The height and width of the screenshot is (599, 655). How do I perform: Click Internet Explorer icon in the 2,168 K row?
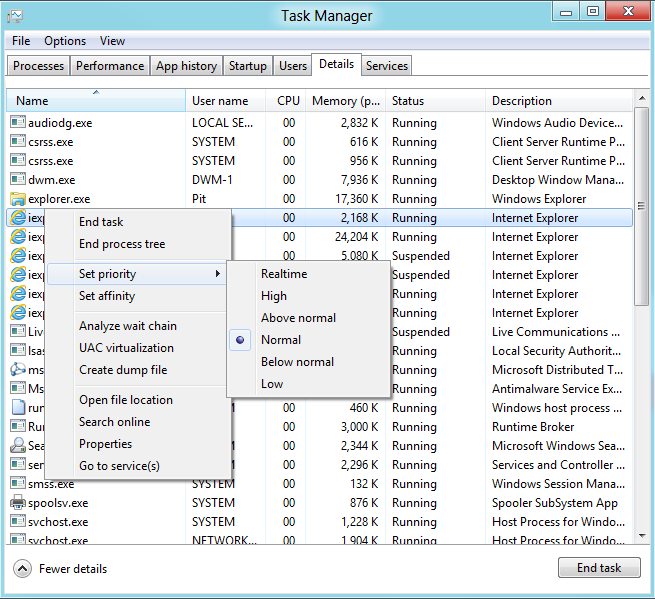click(x=18, y=218)
